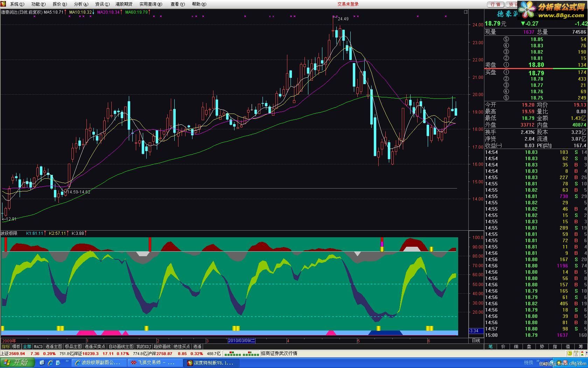
Task: Switch to 波段极限副图公 taskbar window
Action: click(x=99, y=363)
